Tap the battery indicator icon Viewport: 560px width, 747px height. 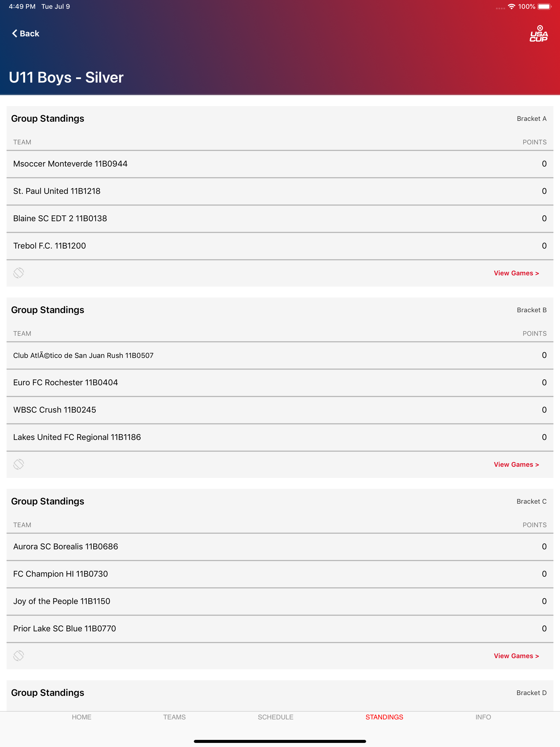point(544,6)
